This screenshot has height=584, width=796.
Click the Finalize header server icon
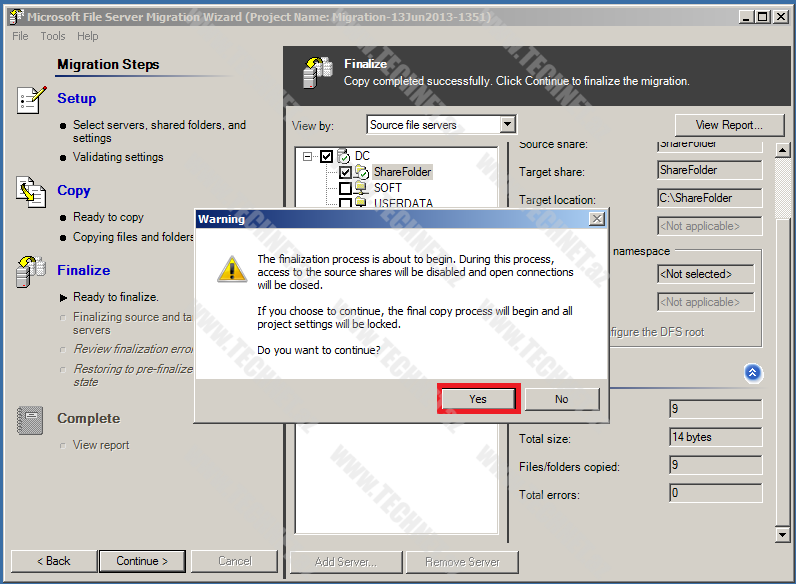pyautogui.click(x=319, y=71)
